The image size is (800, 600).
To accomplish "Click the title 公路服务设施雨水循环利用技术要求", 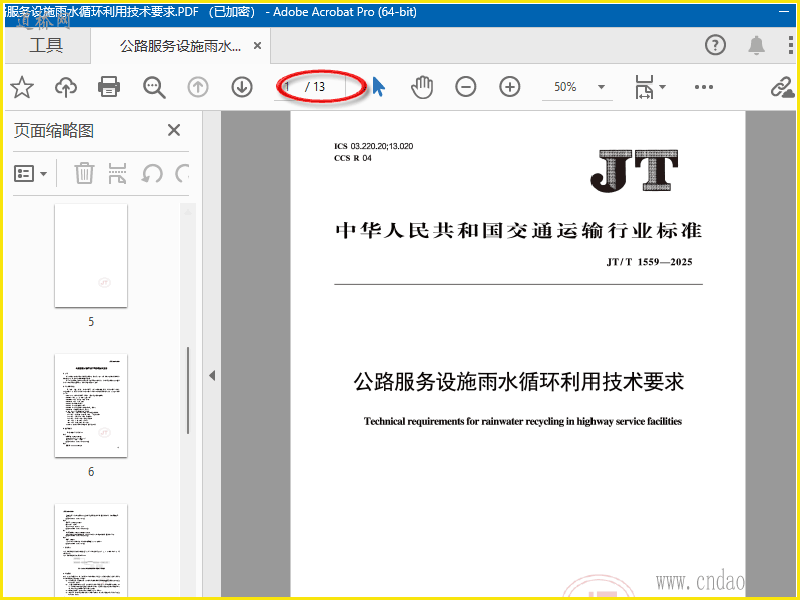I will (x=518, y=382).
